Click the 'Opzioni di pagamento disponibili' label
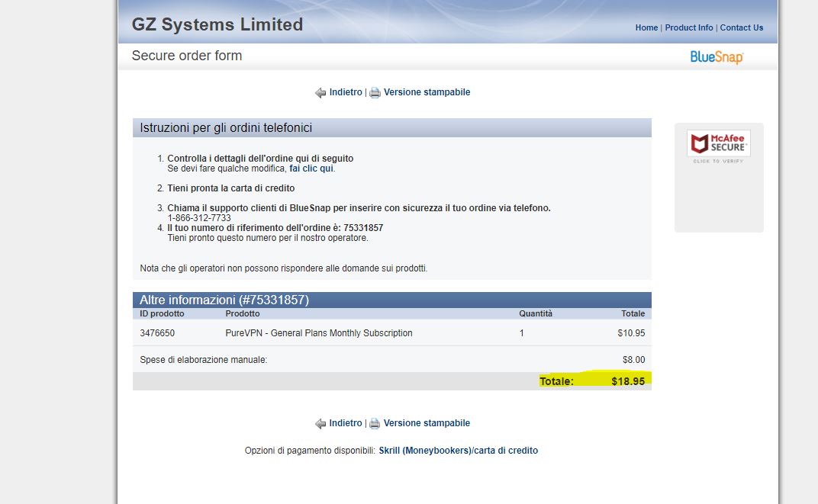 310,451
